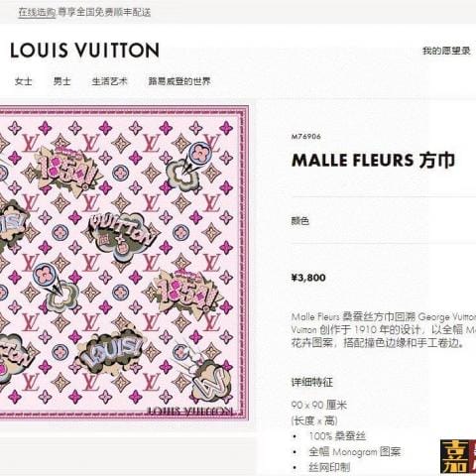The height and width of the screenshot is (476, 476).
Task: Click the Malle Fleurs 桑蚕丝方巾 description paragraph
Action: [x=384, y=330]
